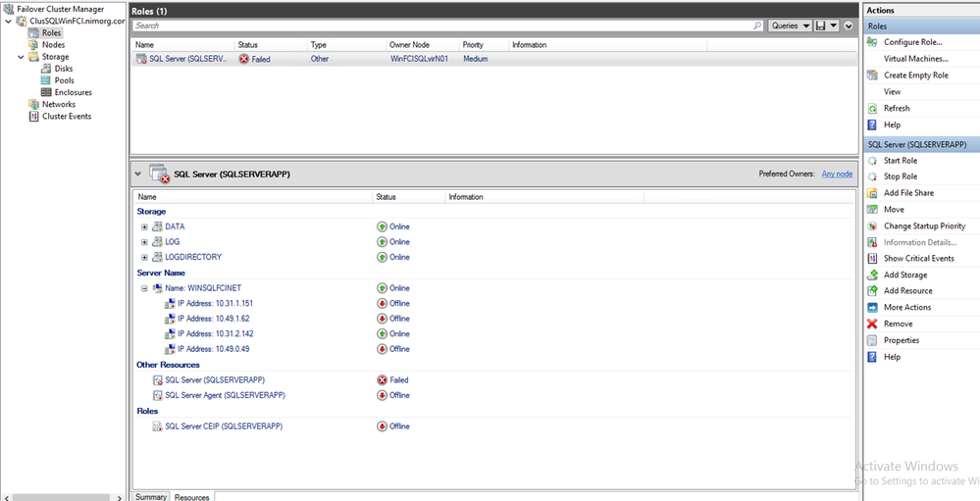Click the Add File Share icon

pyautogui.click(x=872, y=193)
